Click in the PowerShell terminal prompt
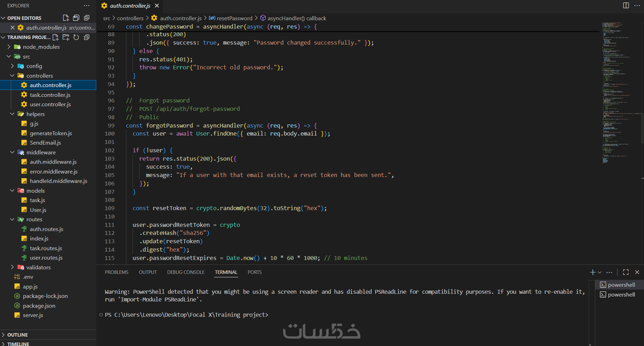This screenshot has width=644, height=346. tap(187, 315)
